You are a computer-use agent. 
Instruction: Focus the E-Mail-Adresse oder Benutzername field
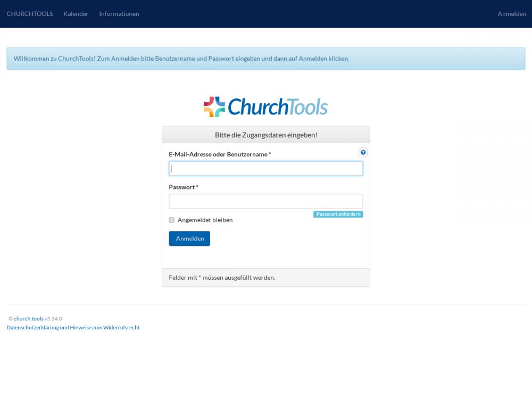(266, 169)
